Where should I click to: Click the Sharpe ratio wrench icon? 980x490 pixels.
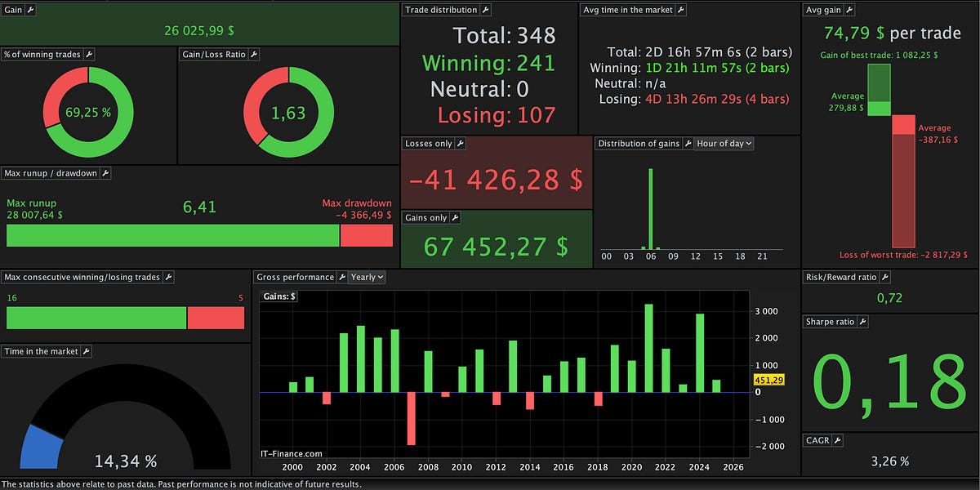[x=862, y=322]
